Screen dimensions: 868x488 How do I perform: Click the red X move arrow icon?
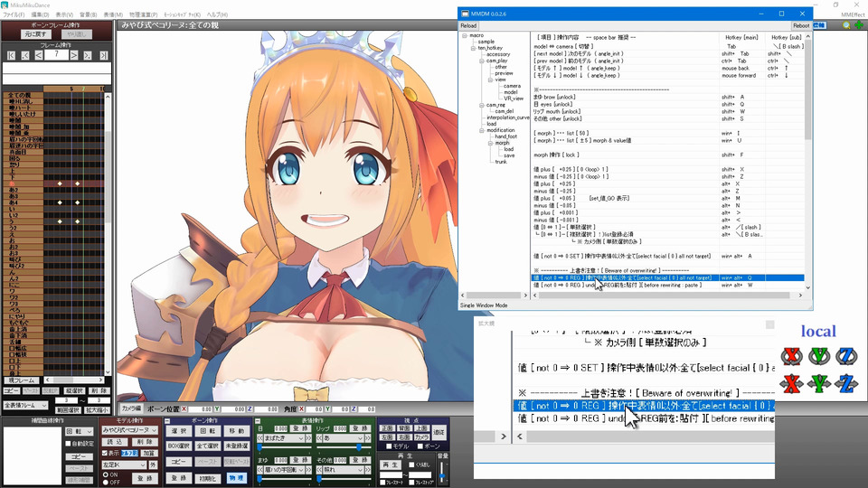point(792,383)
